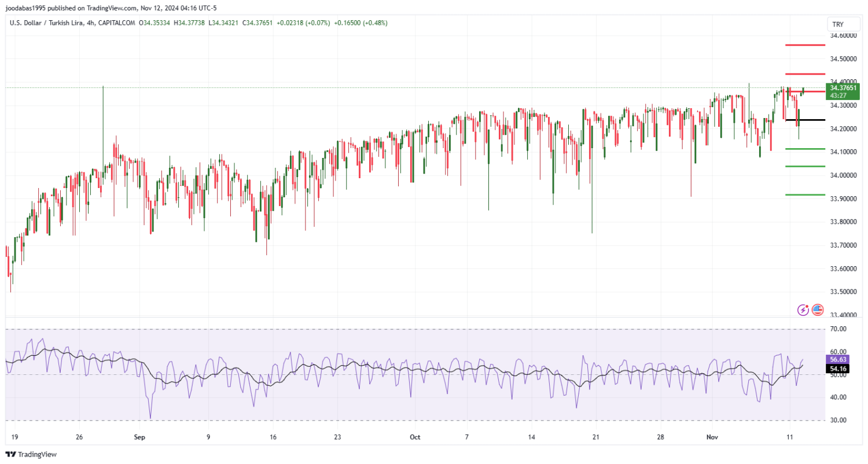Click the 60.00 RSI axis label

838,352
